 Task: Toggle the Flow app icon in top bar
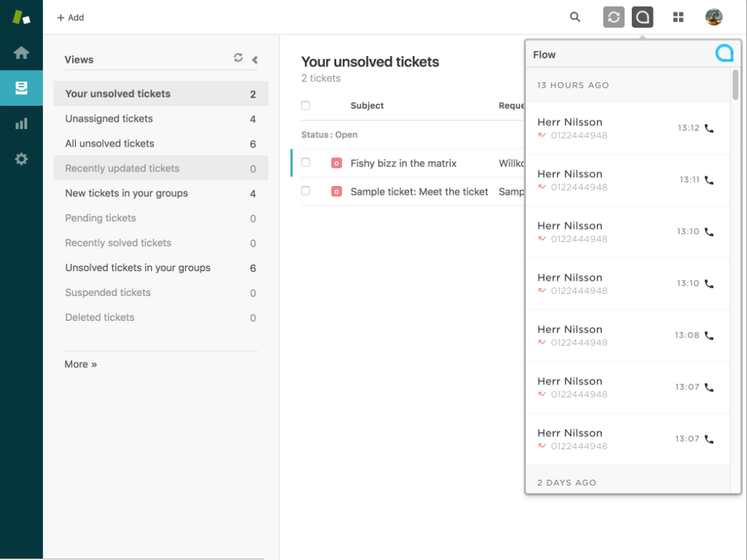click(642, 17)
